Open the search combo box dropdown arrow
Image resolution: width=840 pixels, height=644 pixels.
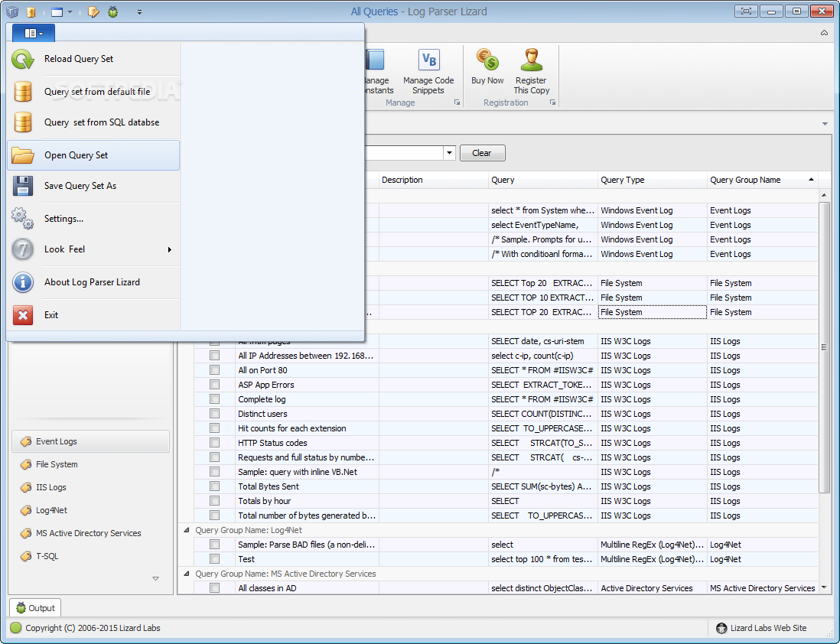tap(450, 153)
